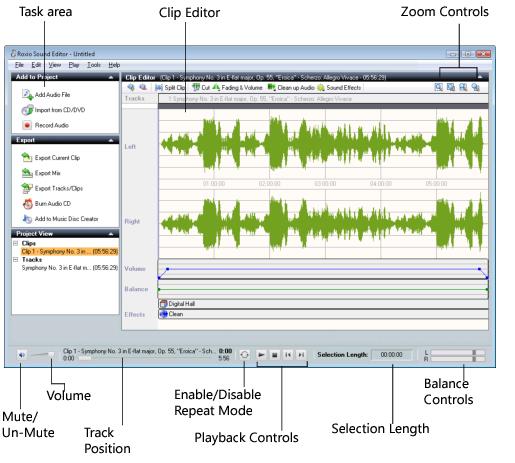Click the master volume slider handle
The height and width of the screenshot is (463, 515).
[51, 354]
